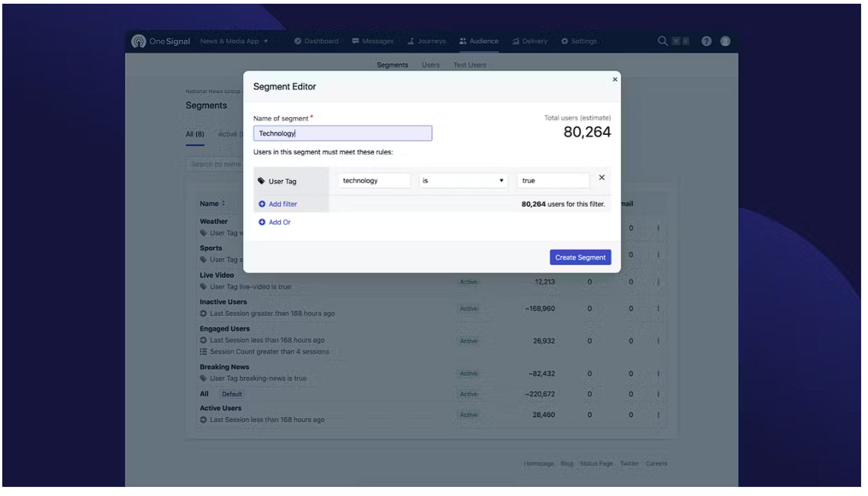
Task: Click the Add Or plus icon
Action: coord(263,223)
